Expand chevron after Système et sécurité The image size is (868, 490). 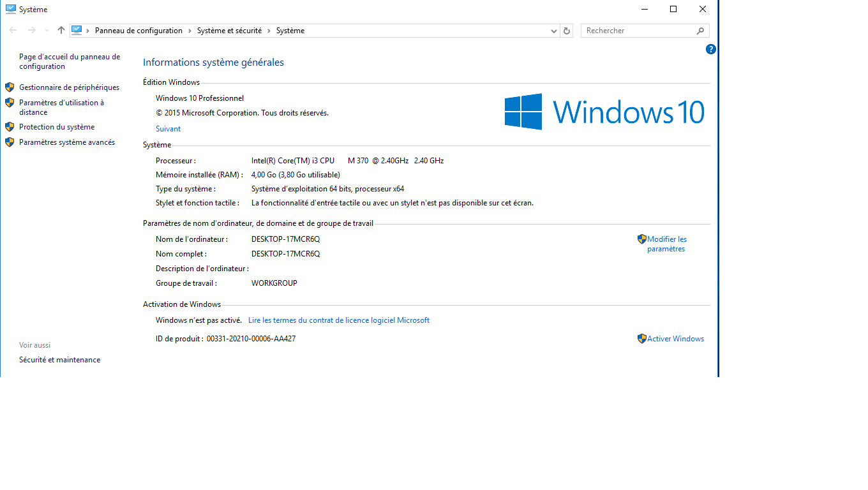click(x=269, y=31)
